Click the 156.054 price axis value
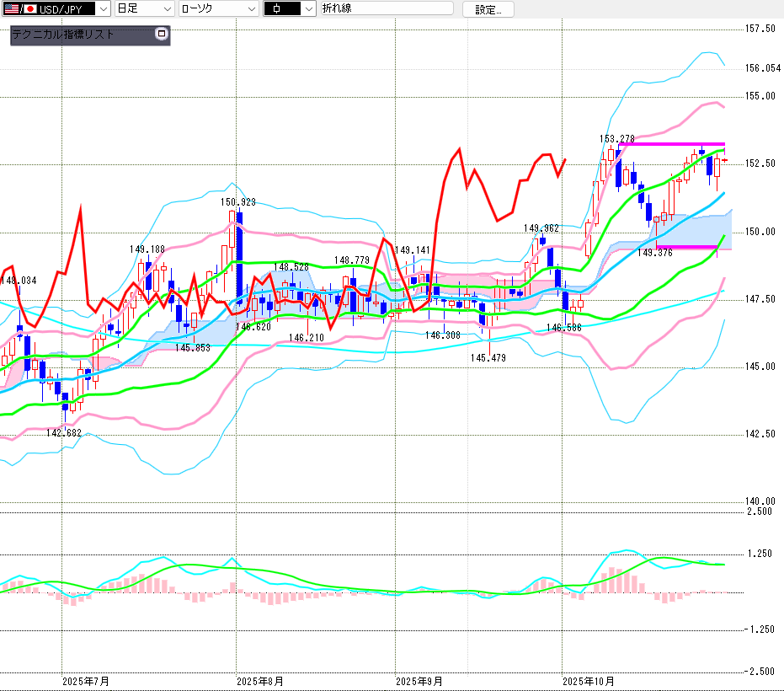Image resolution: width=784 pixels, height=691 pixels. pos(762,68)
